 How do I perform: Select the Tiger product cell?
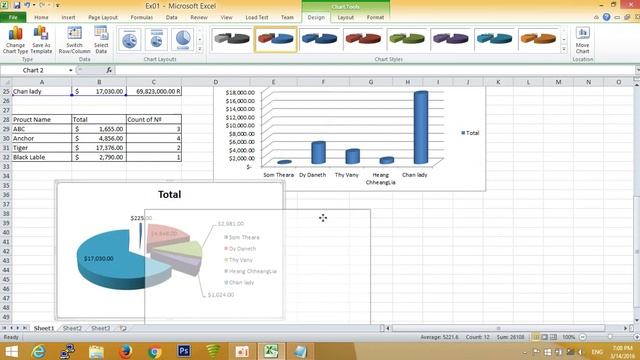(x=41, y=148)
